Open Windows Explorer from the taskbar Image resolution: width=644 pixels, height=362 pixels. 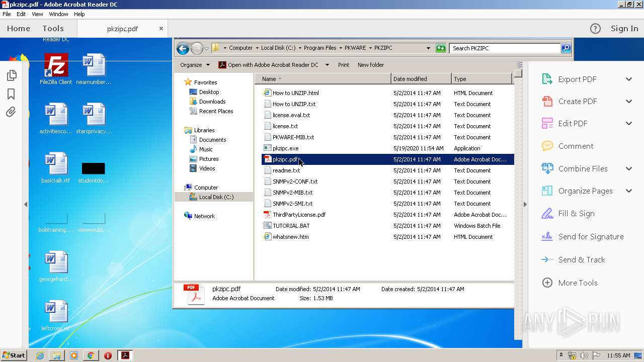[x=57, y=355]
